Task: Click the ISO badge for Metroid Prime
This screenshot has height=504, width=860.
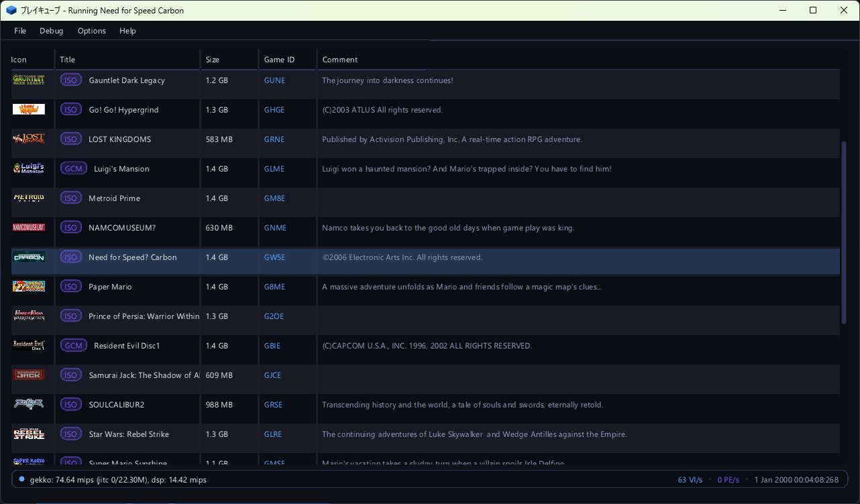Action: [71, 198]
